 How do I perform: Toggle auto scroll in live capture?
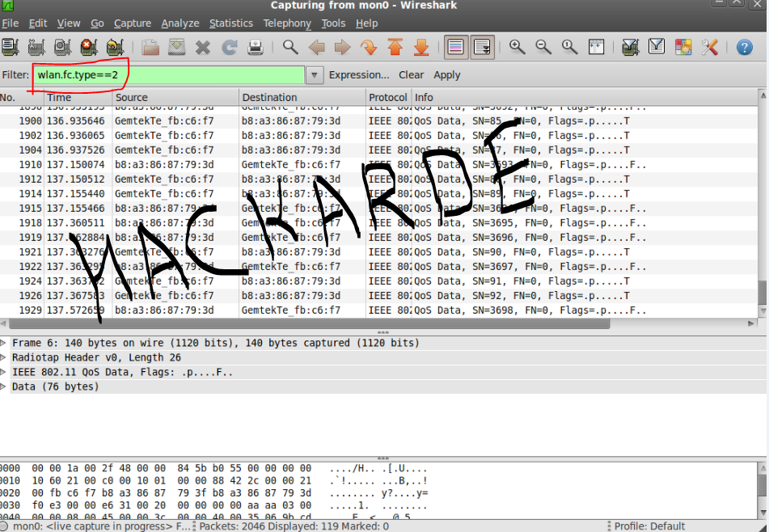tap(482, 47)
